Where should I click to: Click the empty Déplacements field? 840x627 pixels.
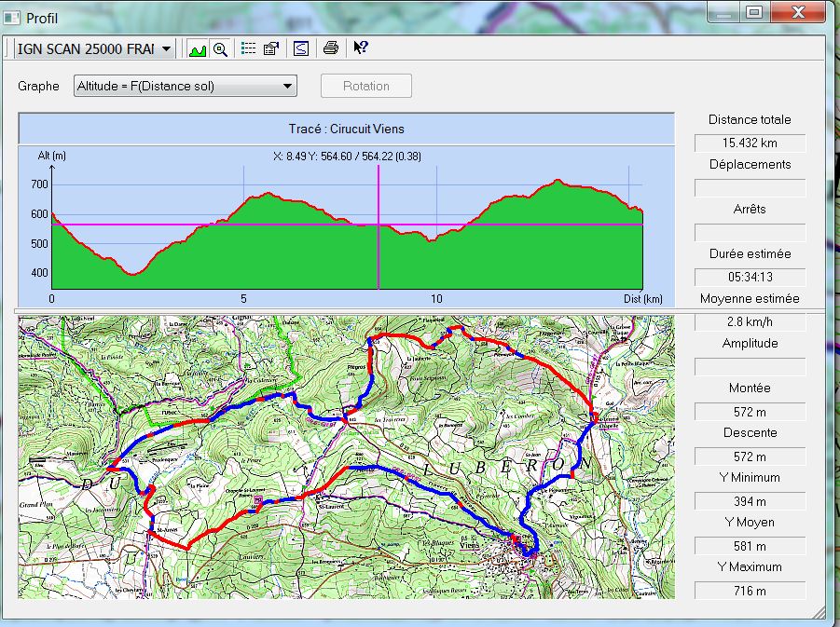pos(750,188)
